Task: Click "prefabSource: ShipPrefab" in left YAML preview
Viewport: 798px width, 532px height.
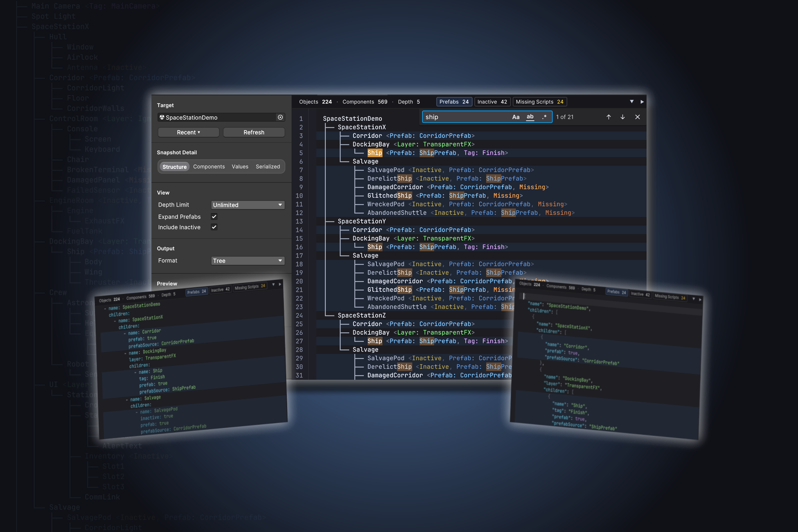Action: (x=167, y=390)
